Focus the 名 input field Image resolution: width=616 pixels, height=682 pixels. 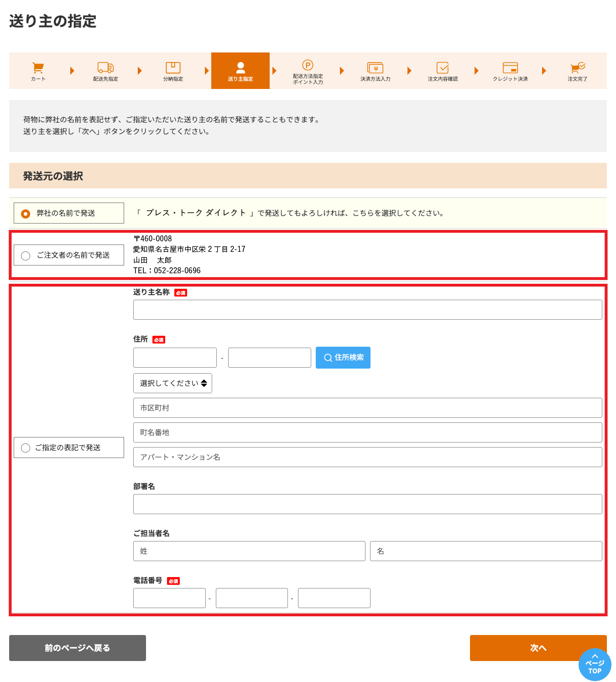[486, 551]
